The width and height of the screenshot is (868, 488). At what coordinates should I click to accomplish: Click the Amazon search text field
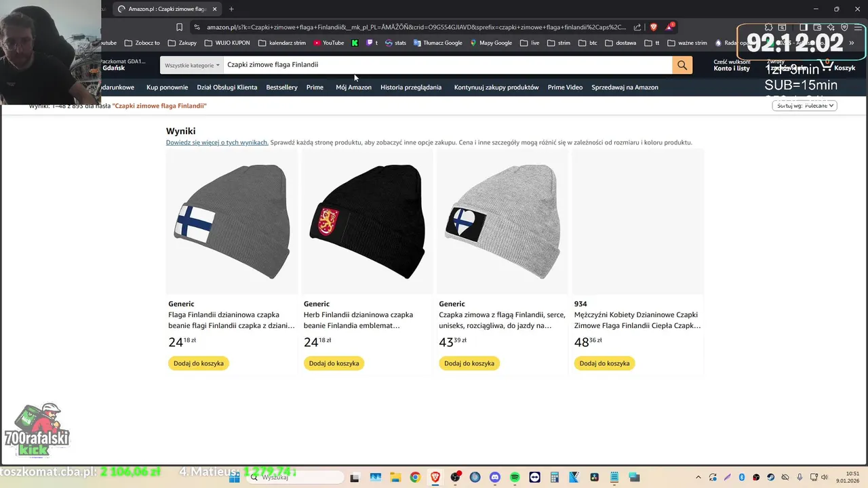(x=448, y=65)
